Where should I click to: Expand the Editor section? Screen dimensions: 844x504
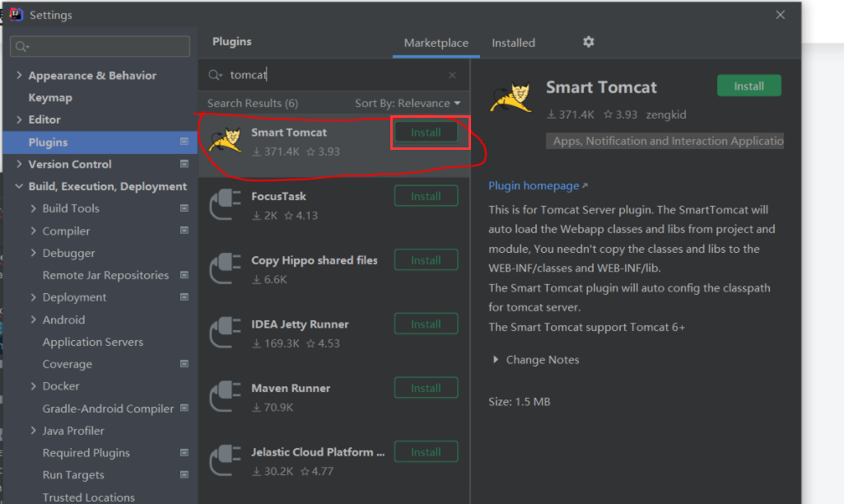[19, 119]
